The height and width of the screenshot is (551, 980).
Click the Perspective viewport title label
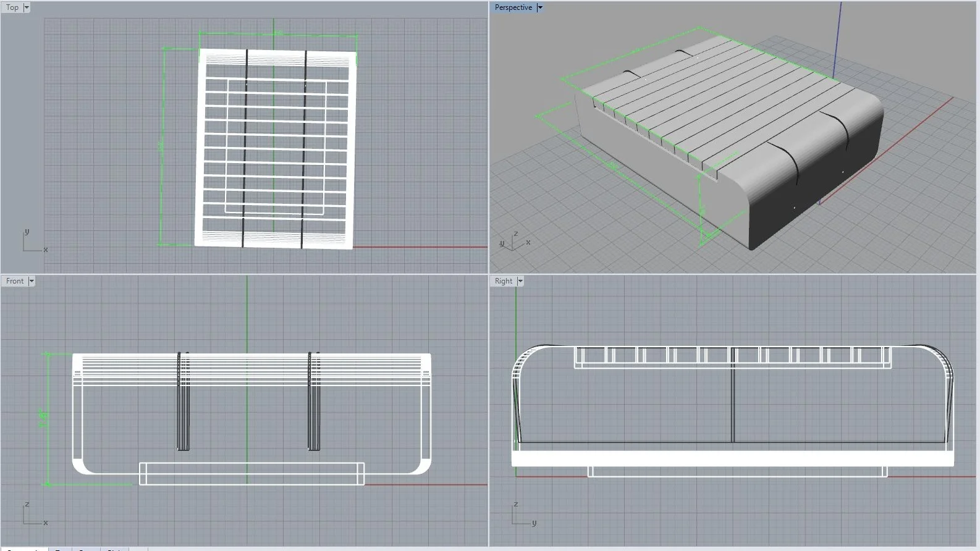(x=513, y=7)
